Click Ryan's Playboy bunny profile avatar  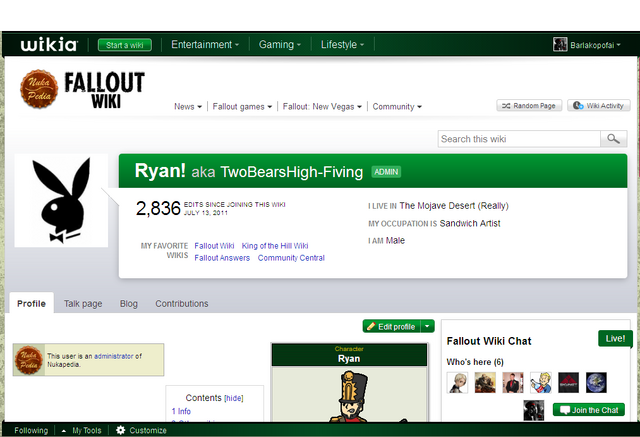coord(61,200)
